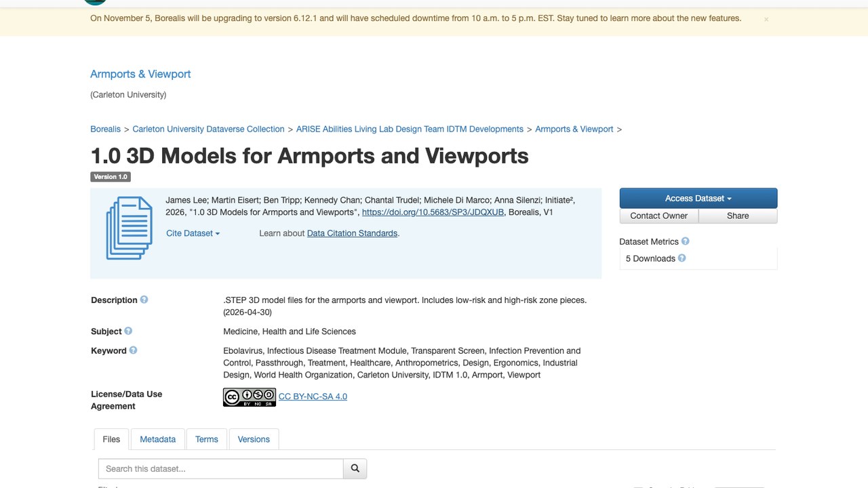Click the (Carleton University) text
The height and width of the screenshot is (488, 868).
coord(128,95)
